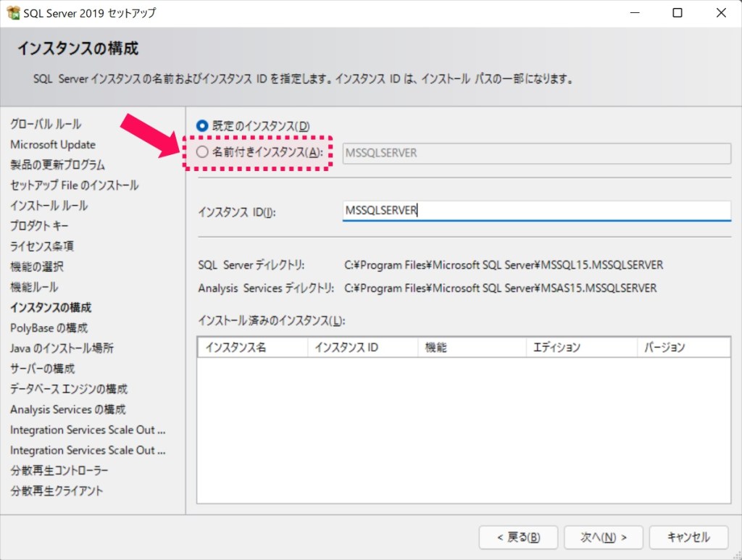742x560 pixels.
Task: Select データベース エンジンの構成 step
Action: tap(69, 389)
